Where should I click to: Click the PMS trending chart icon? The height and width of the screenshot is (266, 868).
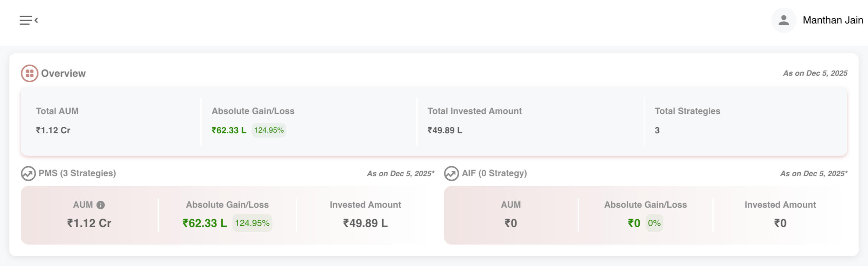click(28, 173)
